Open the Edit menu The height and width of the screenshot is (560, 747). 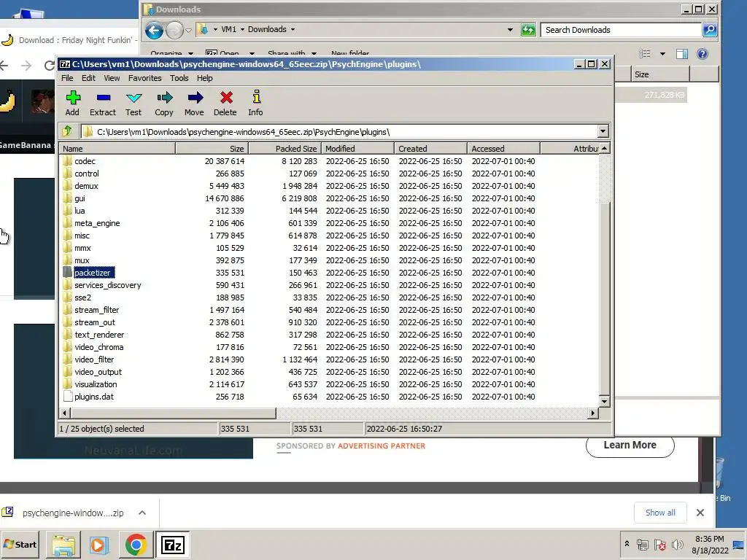tap(88, 78)
